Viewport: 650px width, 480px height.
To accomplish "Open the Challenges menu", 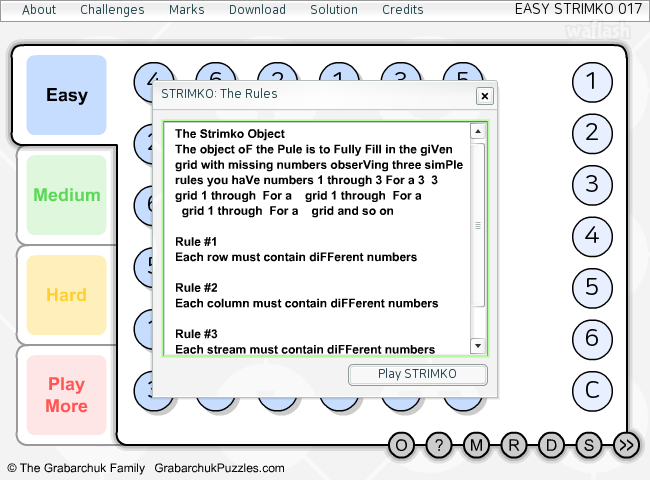I will click(112, 10).
